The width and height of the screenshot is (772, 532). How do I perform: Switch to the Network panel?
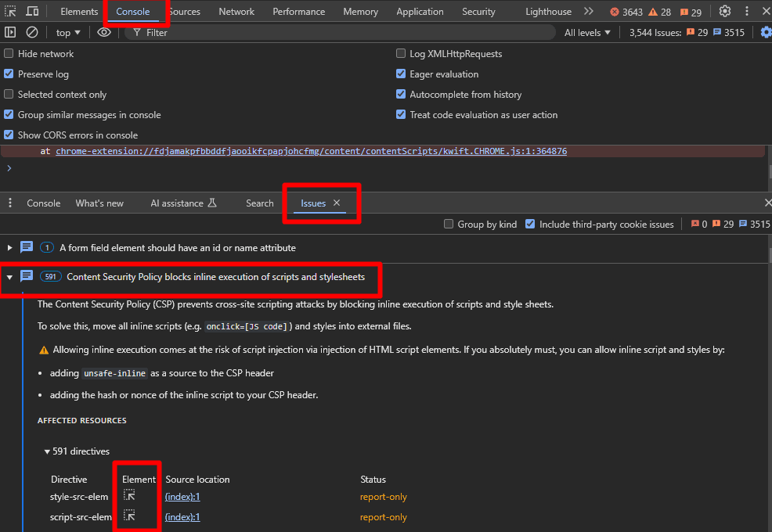coord(236,11)
